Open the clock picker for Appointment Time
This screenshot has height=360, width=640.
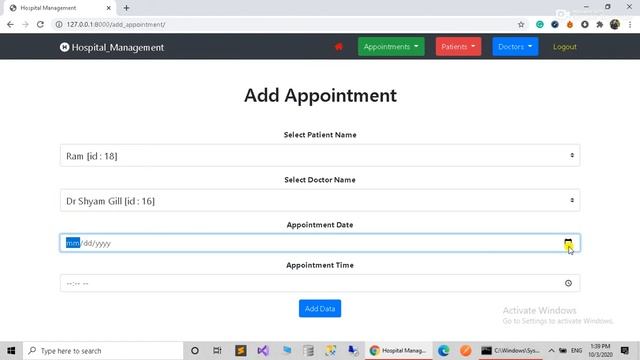(568, 283)
